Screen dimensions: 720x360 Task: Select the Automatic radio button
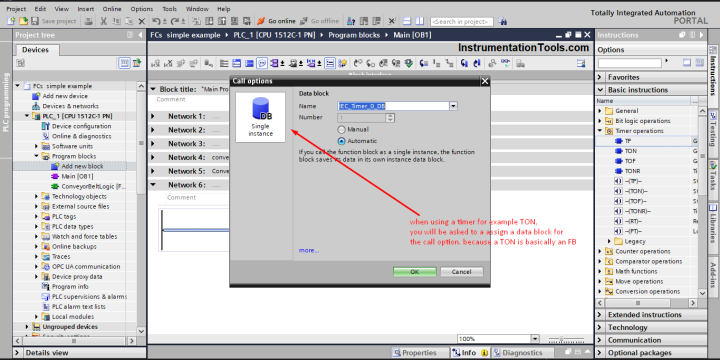(x=341, y=141)
